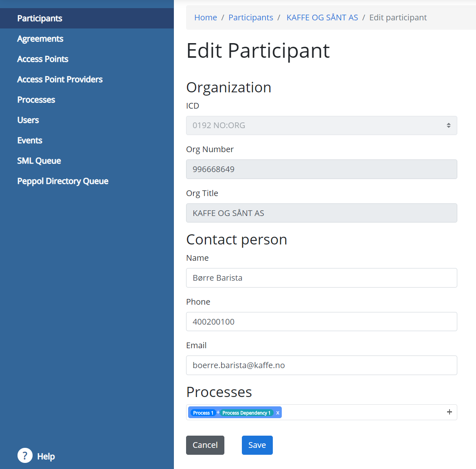Select Access Point Providers menu item
Screen dimensions: 476x469
(59, 80)
